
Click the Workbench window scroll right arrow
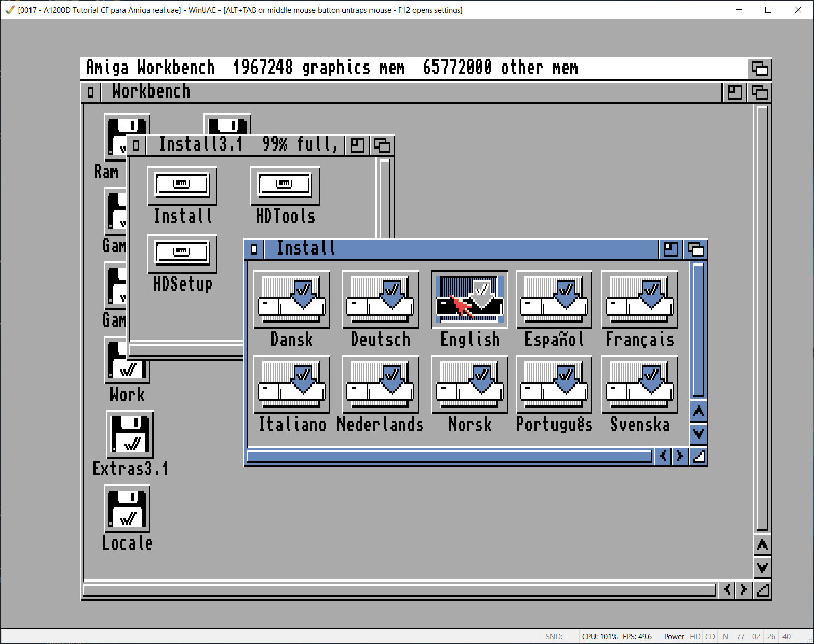point(744,590)
